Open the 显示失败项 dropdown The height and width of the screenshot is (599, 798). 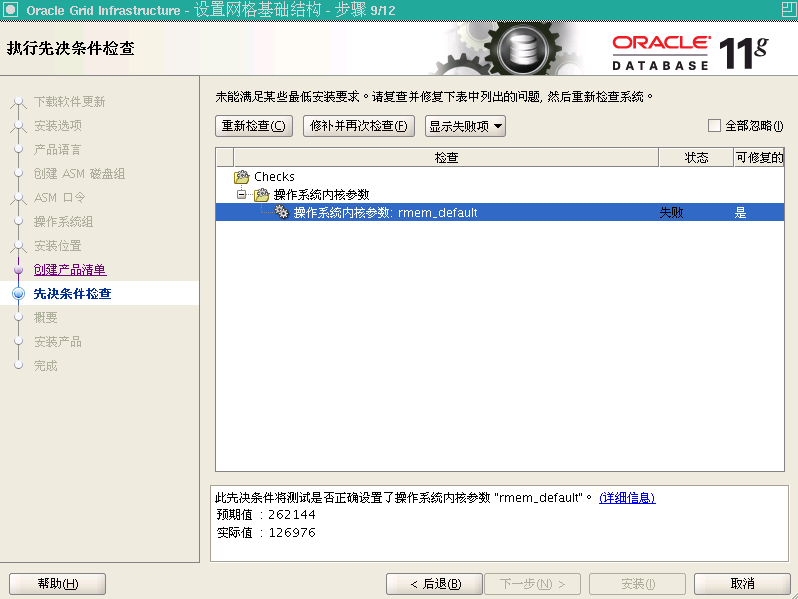pos(465,126)
